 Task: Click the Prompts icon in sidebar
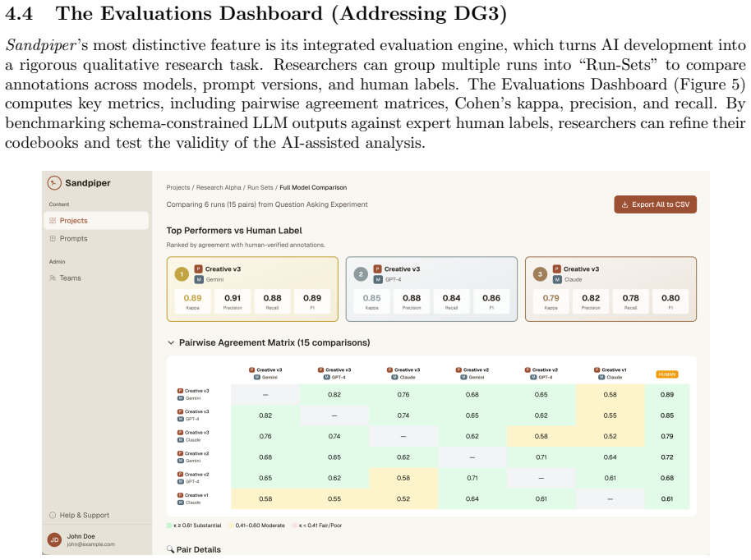pos(53,238)
